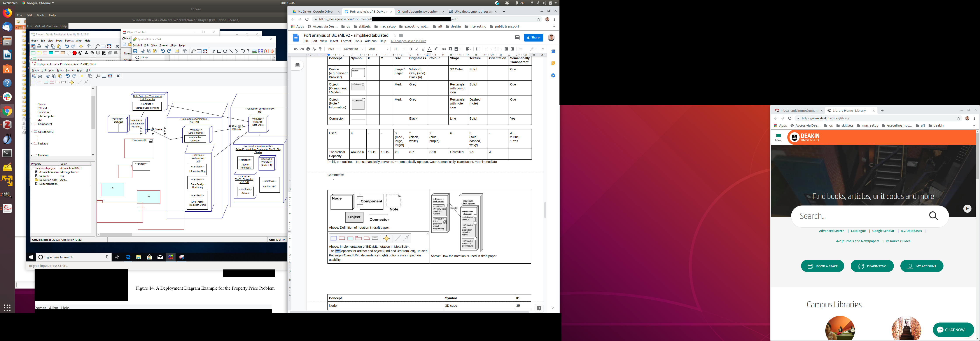Viewport: 980px width, 341px height.
Task: Click the Advanced Search link on Deakin
Action: coord(831,231)
